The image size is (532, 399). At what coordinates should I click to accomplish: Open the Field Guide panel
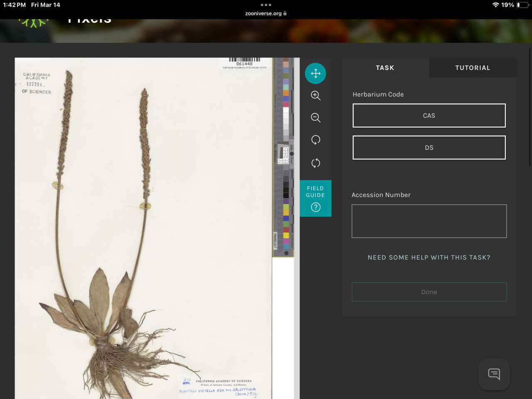[315, 198]
